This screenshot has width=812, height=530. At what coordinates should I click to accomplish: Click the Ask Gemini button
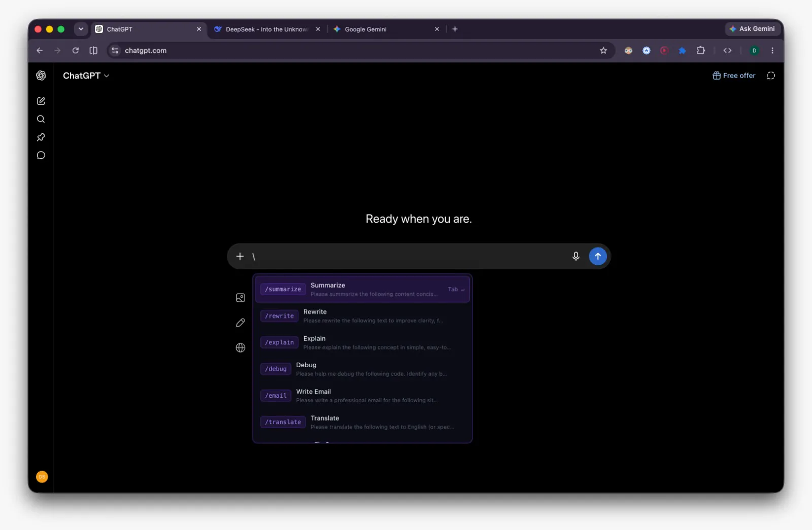tap(752, 29)
